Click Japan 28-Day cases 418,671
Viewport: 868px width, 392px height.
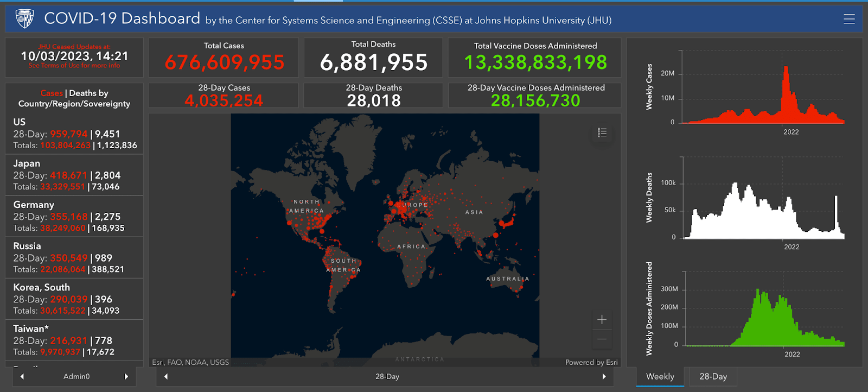(68, 175)
